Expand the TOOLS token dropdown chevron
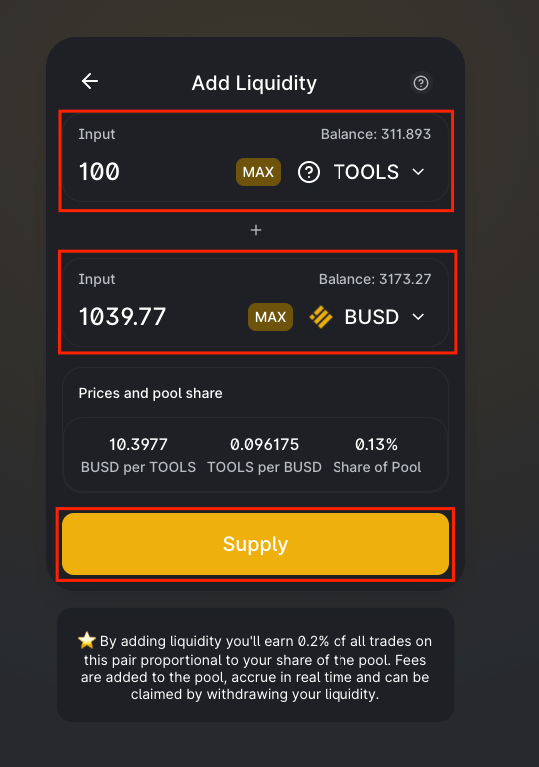 (418, 172)
